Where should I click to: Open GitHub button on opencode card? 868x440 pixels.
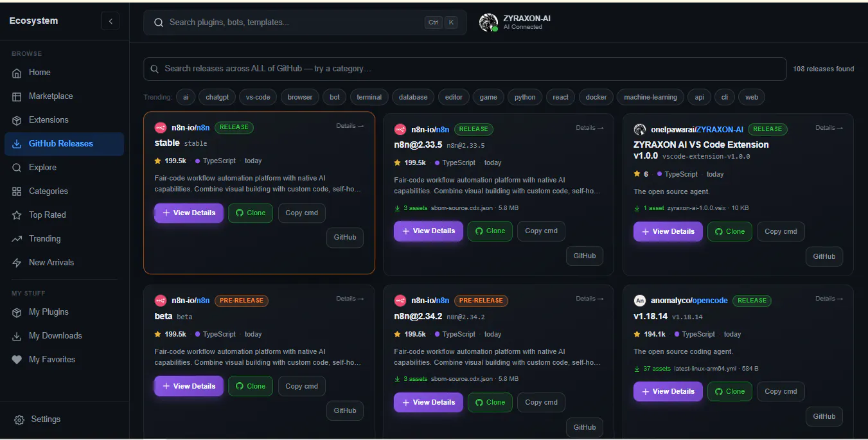pos(824,416)
